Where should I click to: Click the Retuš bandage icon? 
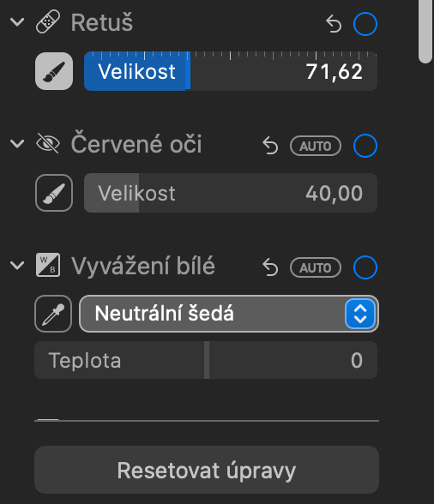pyautogui.click(x=48, y=22)
